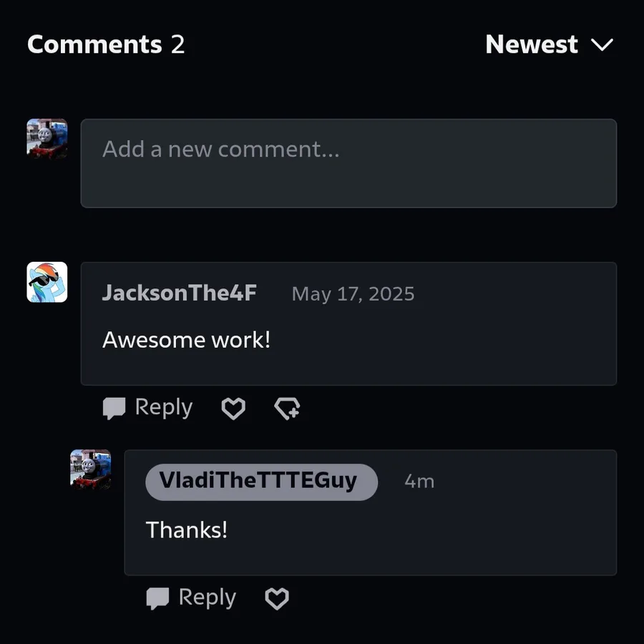Click the speech bubble icon under Thanks!

157,598
